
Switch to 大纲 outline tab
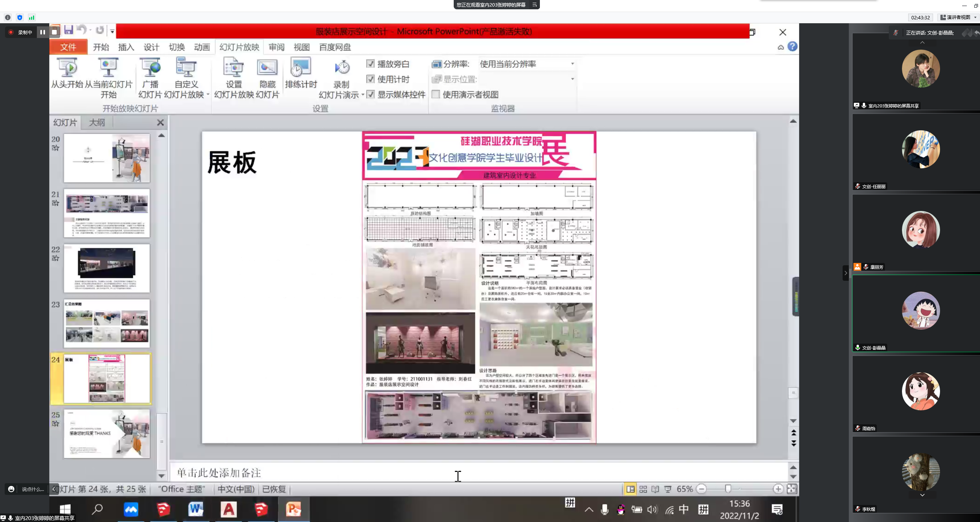(97, 123)
